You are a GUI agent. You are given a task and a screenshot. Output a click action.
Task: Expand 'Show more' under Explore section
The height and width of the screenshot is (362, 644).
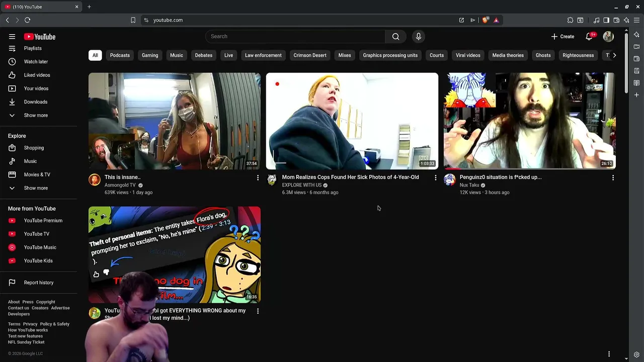point(38,188)
